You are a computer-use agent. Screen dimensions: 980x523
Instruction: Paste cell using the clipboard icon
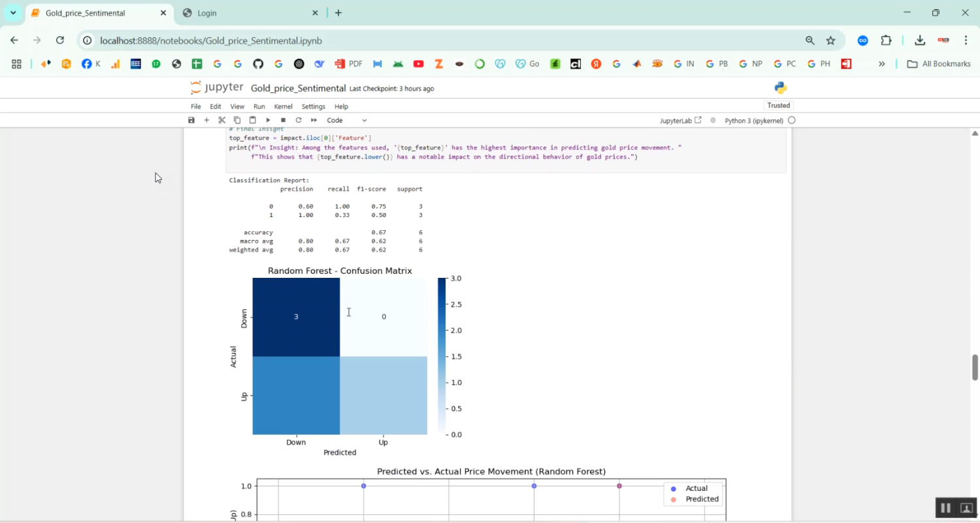252,120
